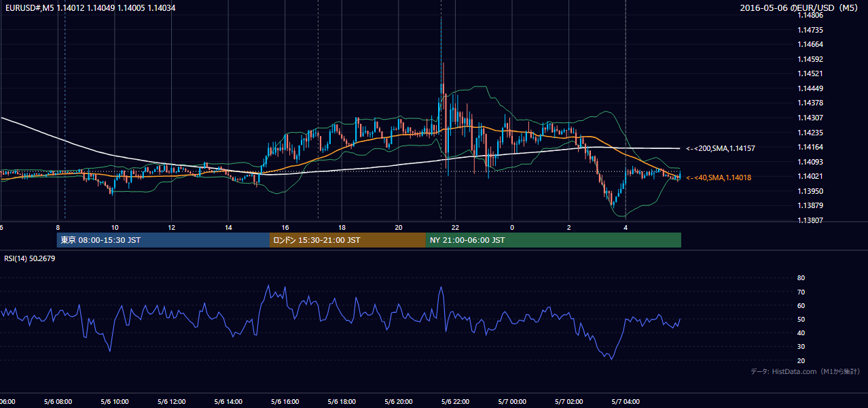Screen dimensions: 868x408
Task: Click the 5/7 00:00 bottom date label
Action: click(x=512, y=401)
